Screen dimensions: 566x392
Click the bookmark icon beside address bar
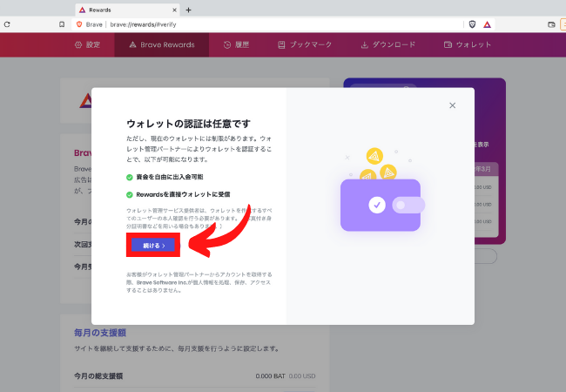62,24
